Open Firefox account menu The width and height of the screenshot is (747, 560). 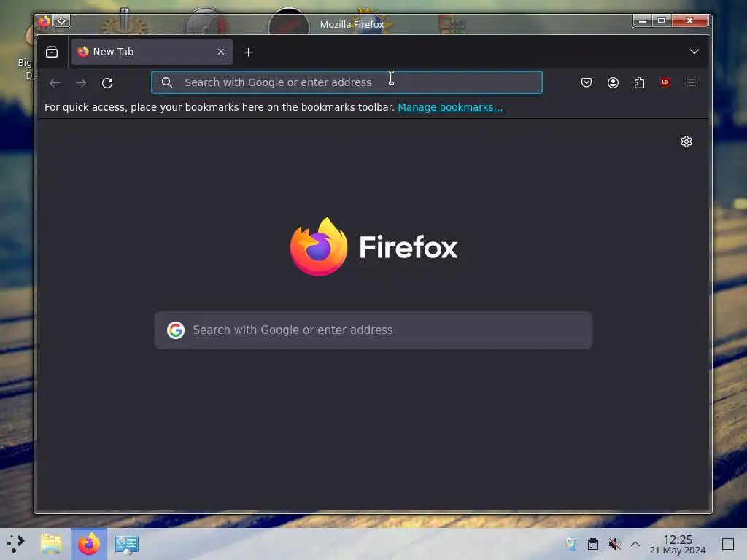[x=613, y=82]
